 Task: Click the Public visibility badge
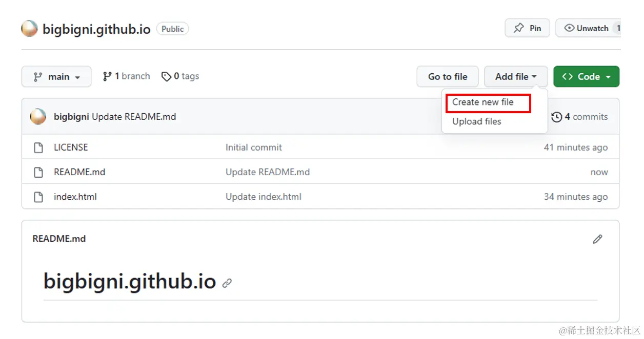click(x=172, y=29)
